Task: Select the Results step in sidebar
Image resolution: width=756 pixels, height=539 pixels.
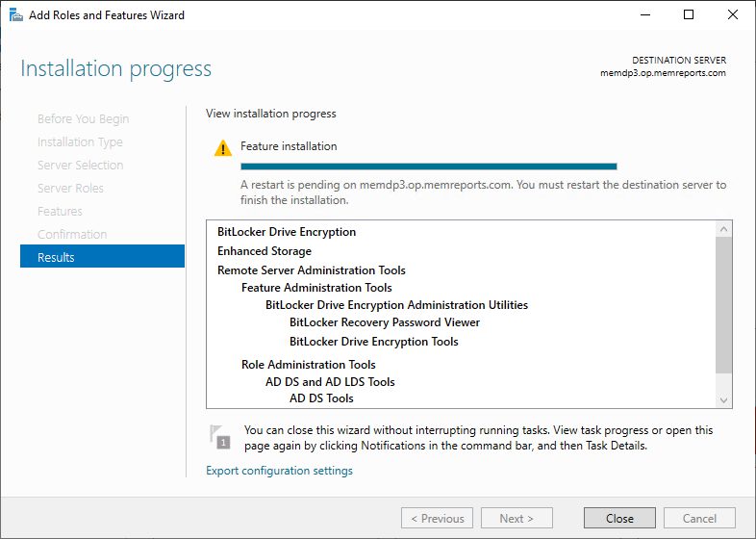Action: [x=102, y=257]
